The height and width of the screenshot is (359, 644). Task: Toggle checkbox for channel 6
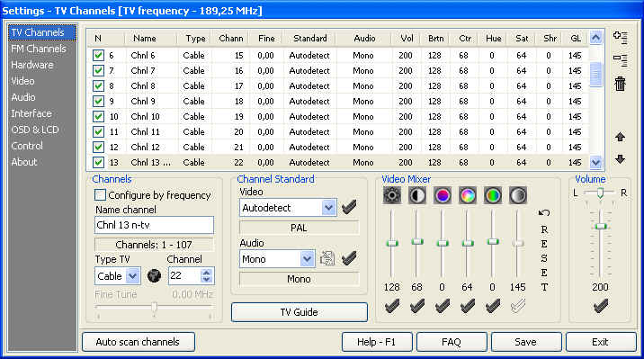(98, 55)
